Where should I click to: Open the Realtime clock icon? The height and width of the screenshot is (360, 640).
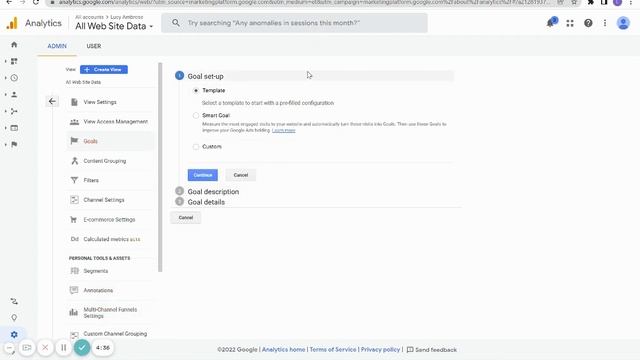[x=14, y=78]
